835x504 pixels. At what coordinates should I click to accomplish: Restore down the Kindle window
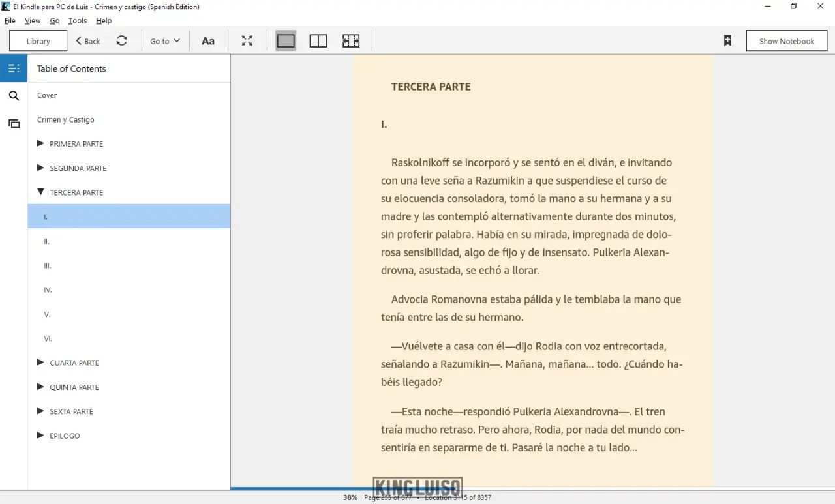point(793,7)
